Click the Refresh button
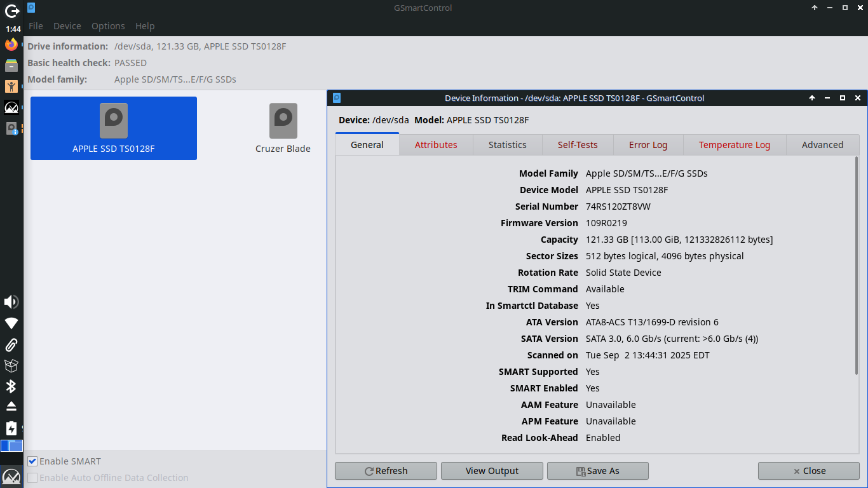The height and width of the screenshot is (488, 868). [x=386, y=471]
